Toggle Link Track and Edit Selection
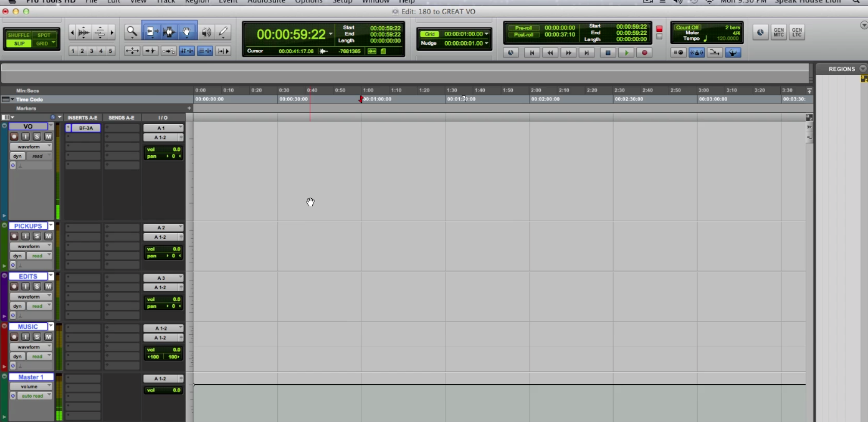Viewport: 868px width, 422px height. point(204,51)
